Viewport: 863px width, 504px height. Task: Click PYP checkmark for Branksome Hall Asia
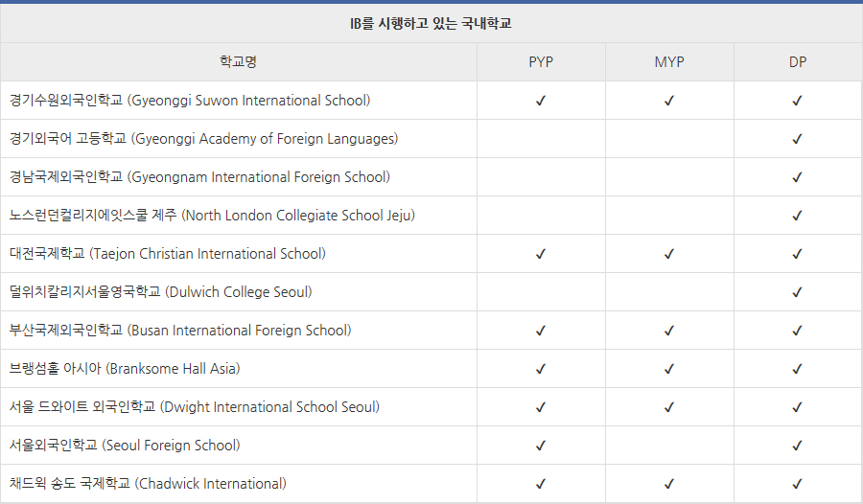[541, 369]
